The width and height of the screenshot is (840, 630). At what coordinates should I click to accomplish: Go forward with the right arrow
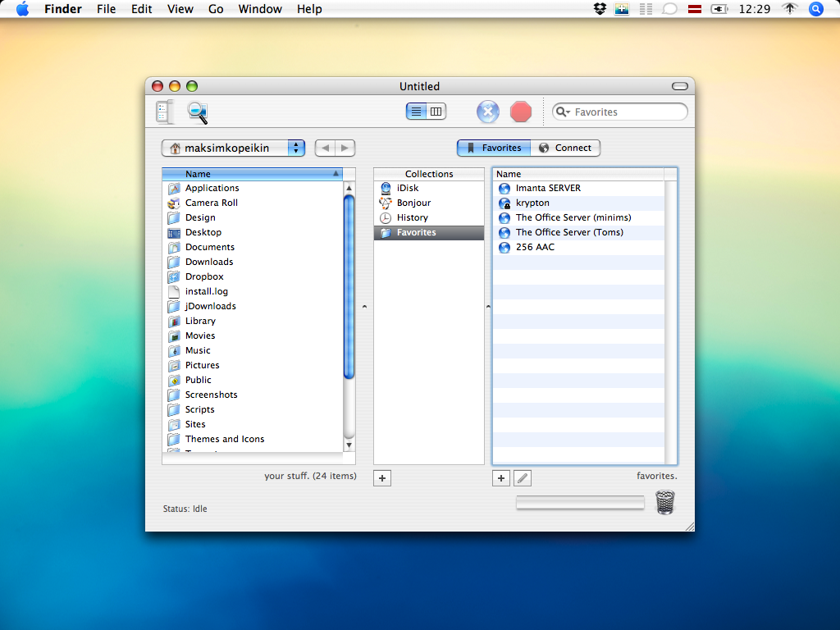click(345, 148)
